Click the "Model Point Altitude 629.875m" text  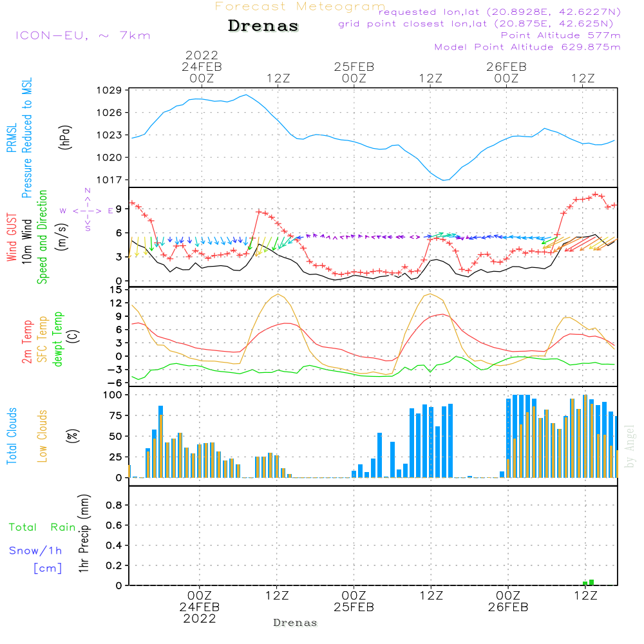[527, 47]
